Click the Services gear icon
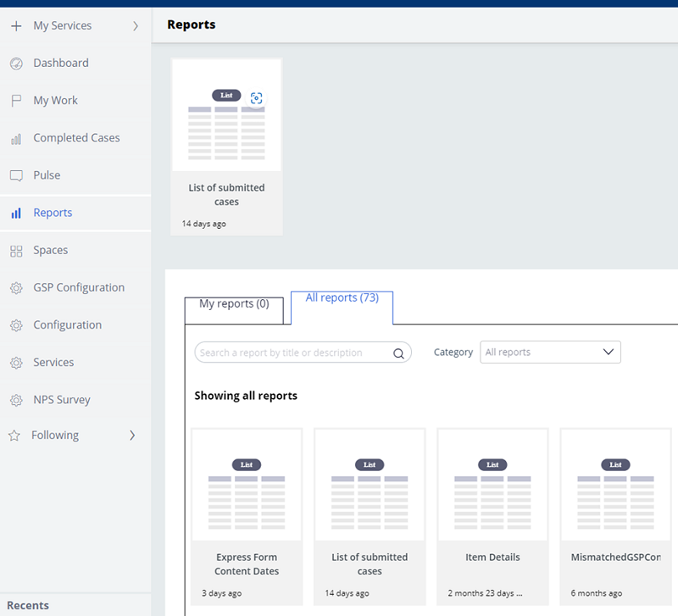The height and width of the screenshot is (616, 678). 16,363
